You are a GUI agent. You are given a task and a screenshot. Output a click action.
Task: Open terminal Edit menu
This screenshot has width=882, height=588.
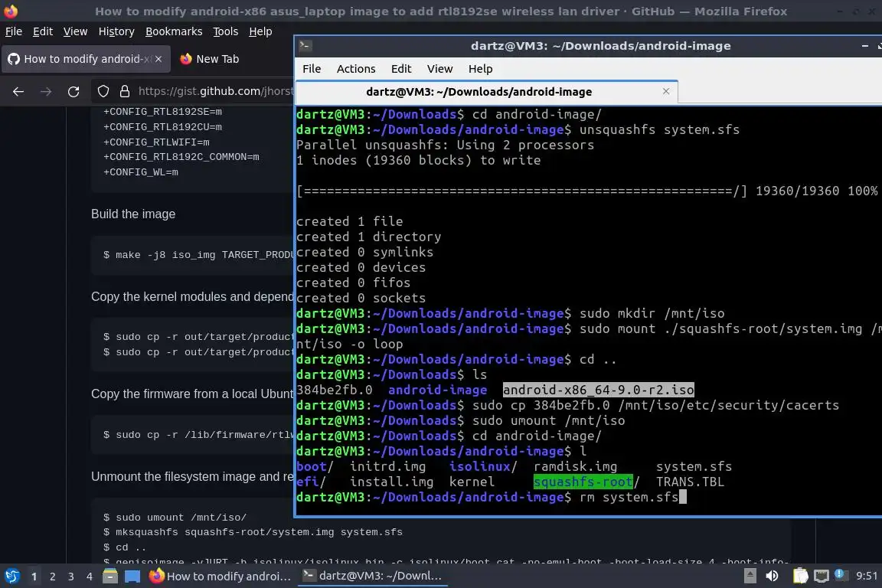[401, 69]
